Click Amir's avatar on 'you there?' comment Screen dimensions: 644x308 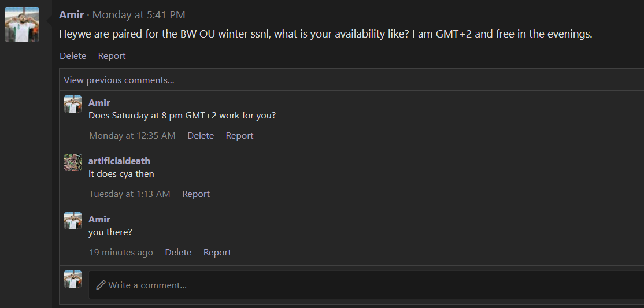pyautogui.click(x=73, y=221)
